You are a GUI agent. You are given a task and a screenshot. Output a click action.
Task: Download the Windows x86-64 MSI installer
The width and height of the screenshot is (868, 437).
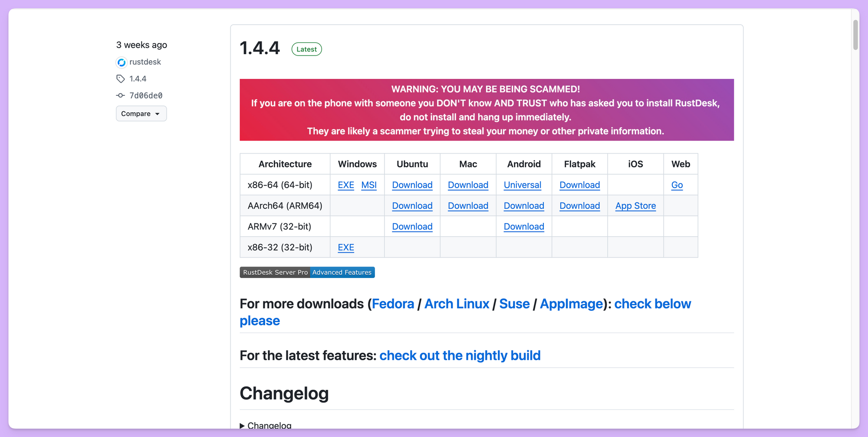tap(369, 185)
